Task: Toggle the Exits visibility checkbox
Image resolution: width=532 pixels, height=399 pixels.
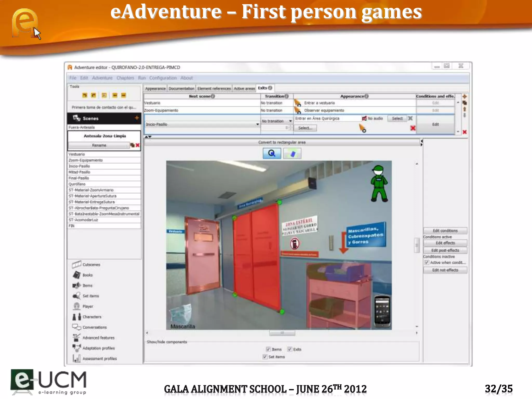Action: pos(290,349)
